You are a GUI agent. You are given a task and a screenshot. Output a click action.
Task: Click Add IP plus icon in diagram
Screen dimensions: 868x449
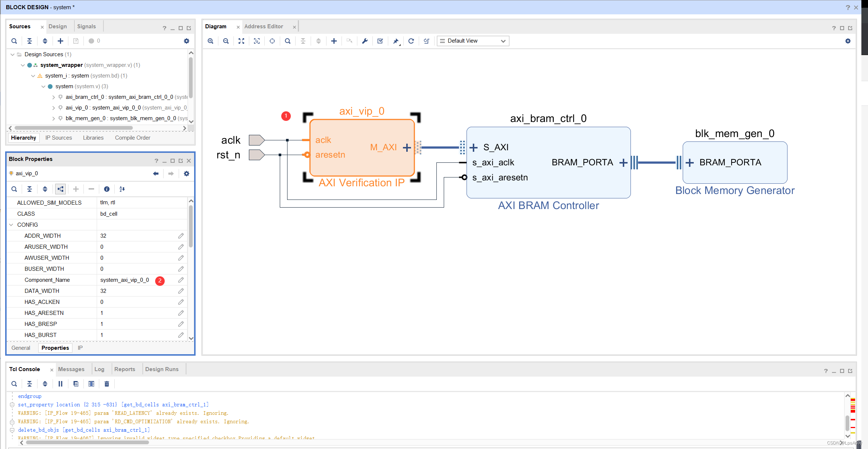point(334,41)
